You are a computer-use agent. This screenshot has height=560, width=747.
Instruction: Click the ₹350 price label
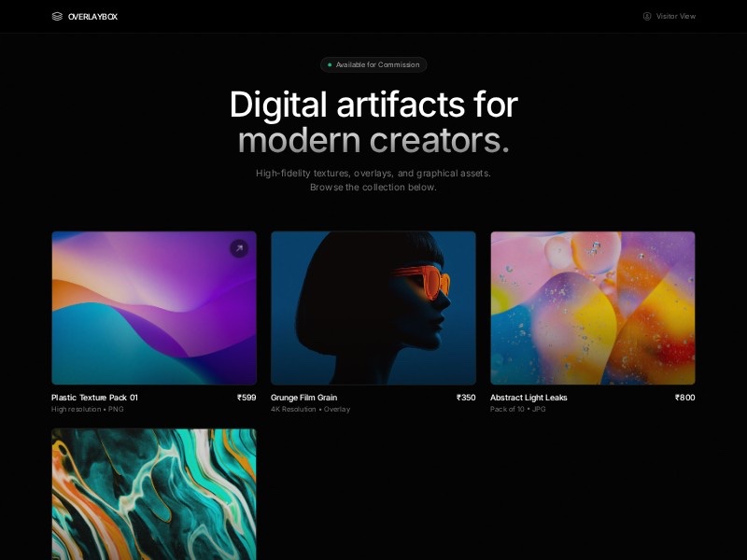click(466, 398)
